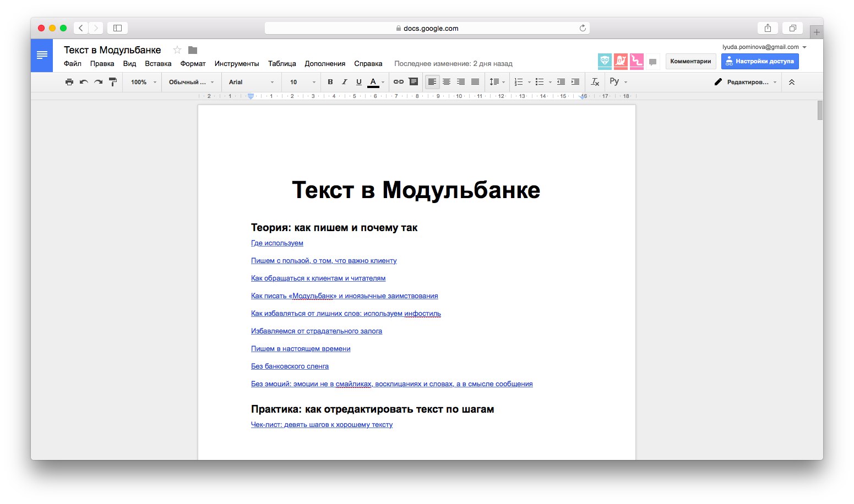The height and width of the screenshot is (504, 854).
Task: Open the Arial font dropdown
Action: tap(251, 82)
